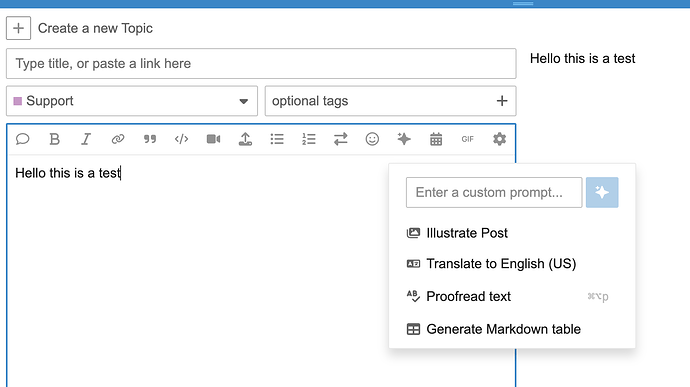The height and width of the screenshot is (387, 690).
Task: Insert a hyperlink with the link icon
Action: (x=118, y=139)
